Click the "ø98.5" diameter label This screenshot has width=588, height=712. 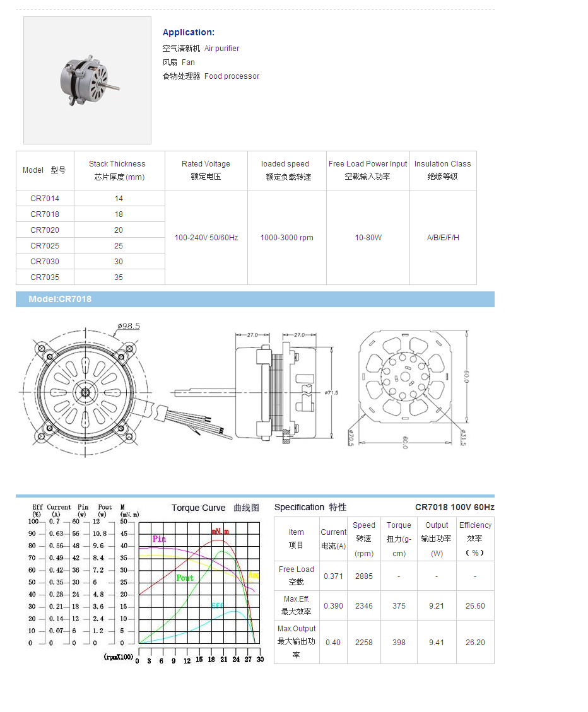pyautogui.click(x=129, y=326)
